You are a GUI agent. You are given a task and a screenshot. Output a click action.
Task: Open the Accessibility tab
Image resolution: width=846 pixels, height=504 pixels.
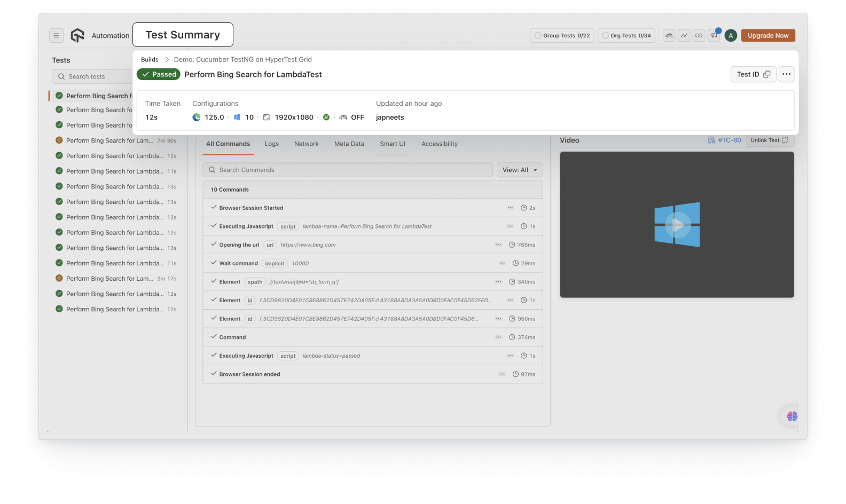(x=439, y=144)
